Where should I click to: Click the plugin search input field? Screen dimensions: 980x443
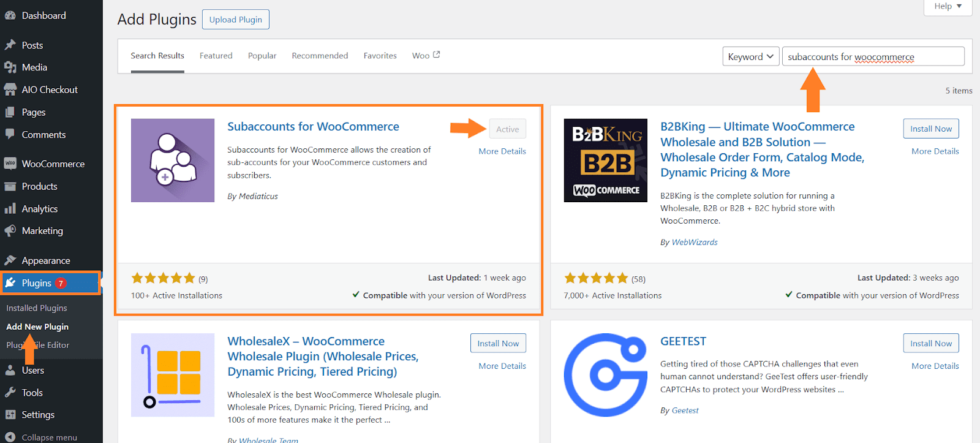(x=873, y=56)
